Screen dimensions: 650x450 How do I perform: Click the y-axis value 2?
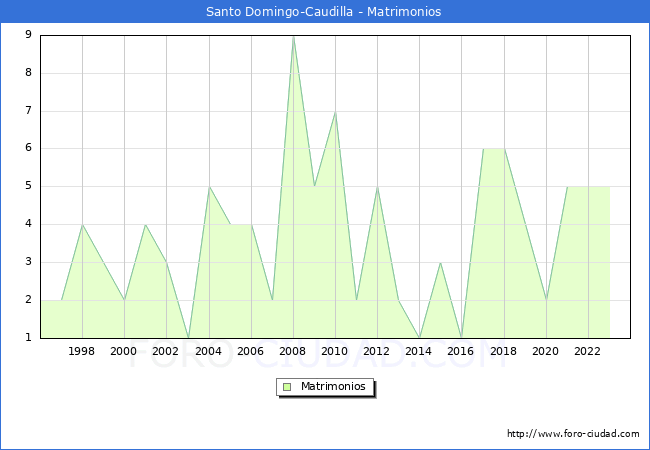(x=28, y=300)
